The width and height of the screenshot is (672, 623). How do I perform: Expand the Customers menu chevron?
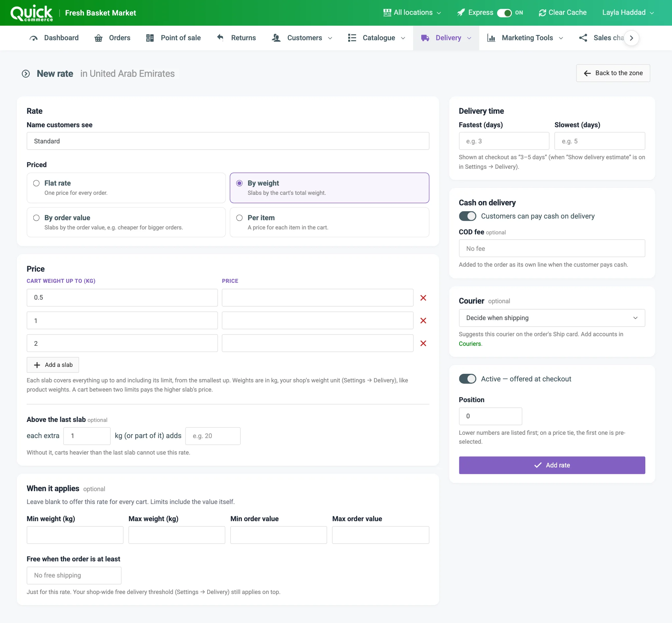pos(330,38)
